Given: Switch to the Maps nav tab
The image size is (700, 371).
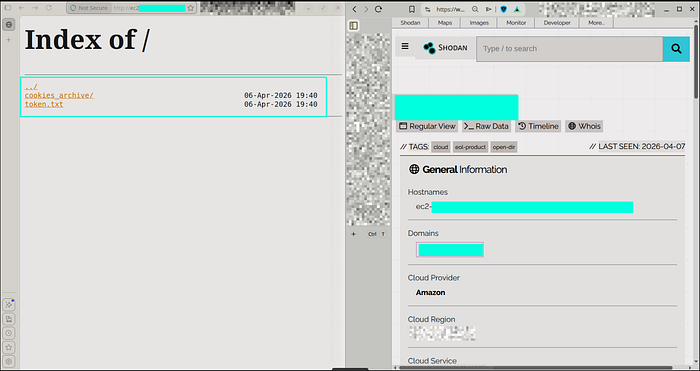Looking at the screenshot, I should tap(445, 23).
